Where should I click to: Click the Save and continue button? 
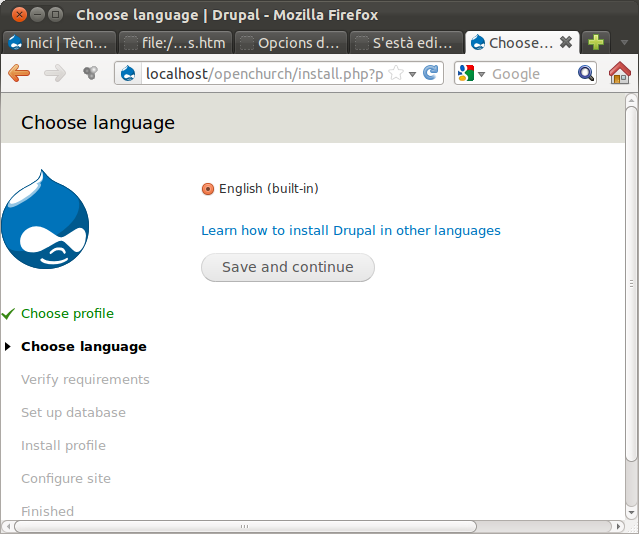(x=288, y=267)
